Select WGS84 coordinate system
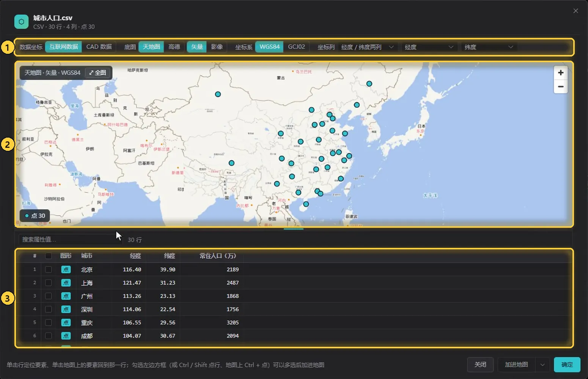588x379 pixels. (x=269, y=47)
